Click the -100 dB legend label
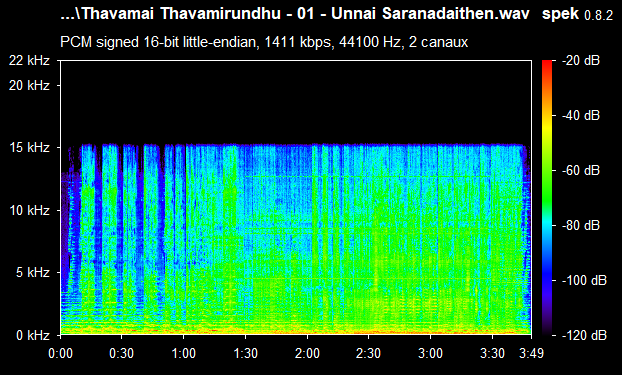Image resolution: width=622 pixels, height=375 pixels. coord(585,281)
